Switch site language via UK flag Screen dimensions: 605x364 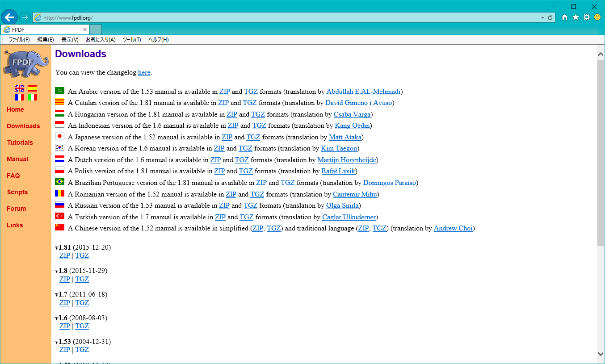coord(20,88)
